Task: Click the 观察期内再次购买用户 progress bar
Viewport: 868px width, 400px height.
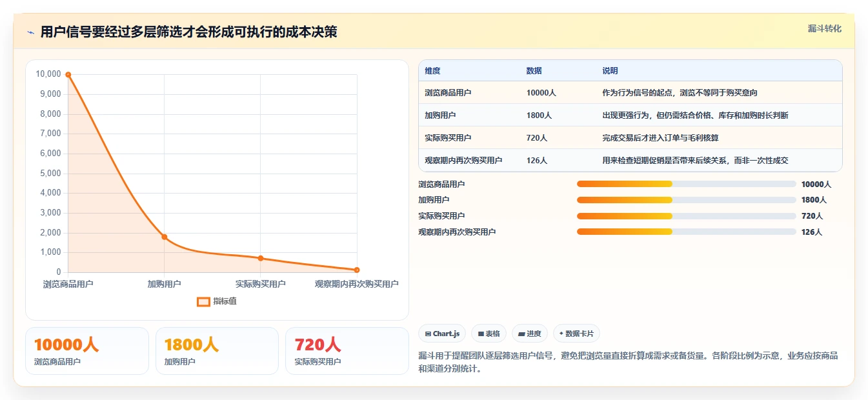Action: (x=687, y=232)
